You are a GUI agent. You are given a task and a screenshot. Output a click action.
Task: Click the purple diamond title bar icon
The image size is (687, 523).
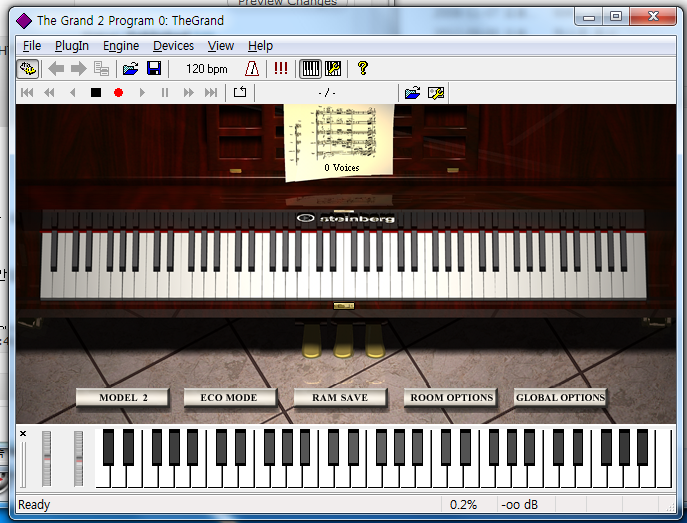pos(24,21)
